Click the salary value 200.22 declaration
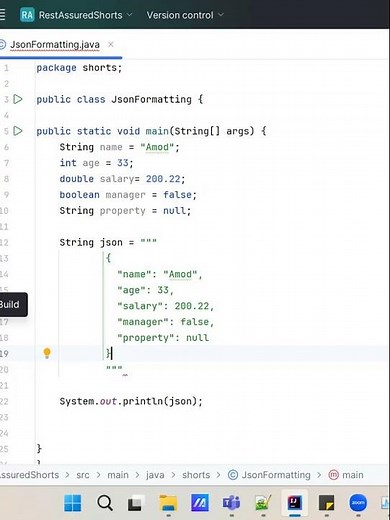390x520 pixels. (x=122, y=179)
